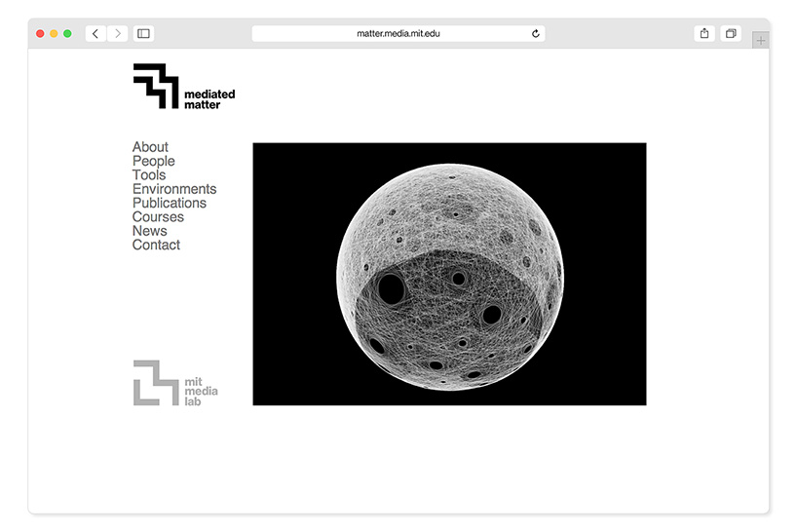Visit the News page

[x=149, y=231]
